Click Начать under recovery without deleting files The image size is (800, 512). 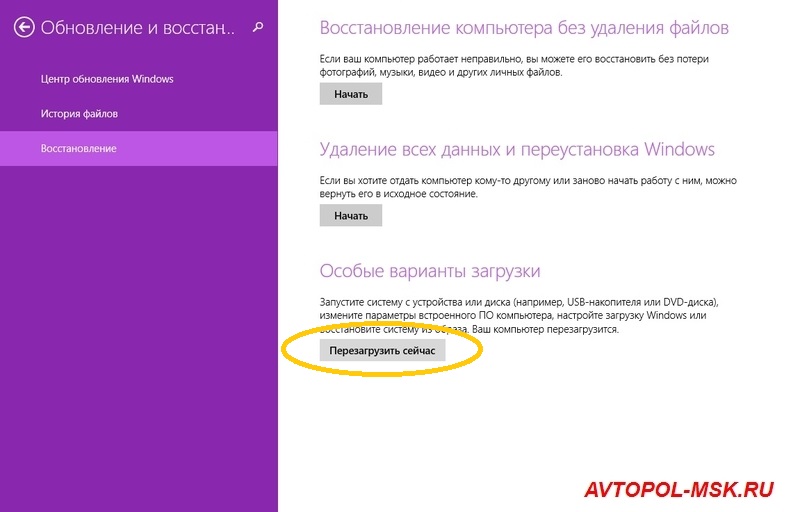(x=351, y=94)
